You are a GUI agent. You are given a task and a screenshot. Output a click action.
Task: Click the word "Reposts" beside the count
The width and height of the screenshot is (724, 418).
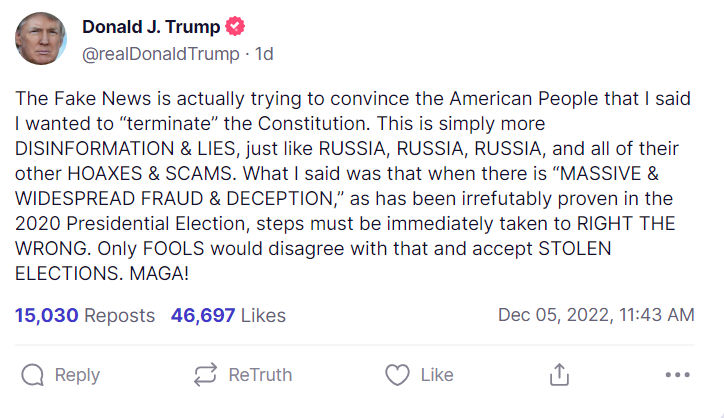click(x=119, y=316)
